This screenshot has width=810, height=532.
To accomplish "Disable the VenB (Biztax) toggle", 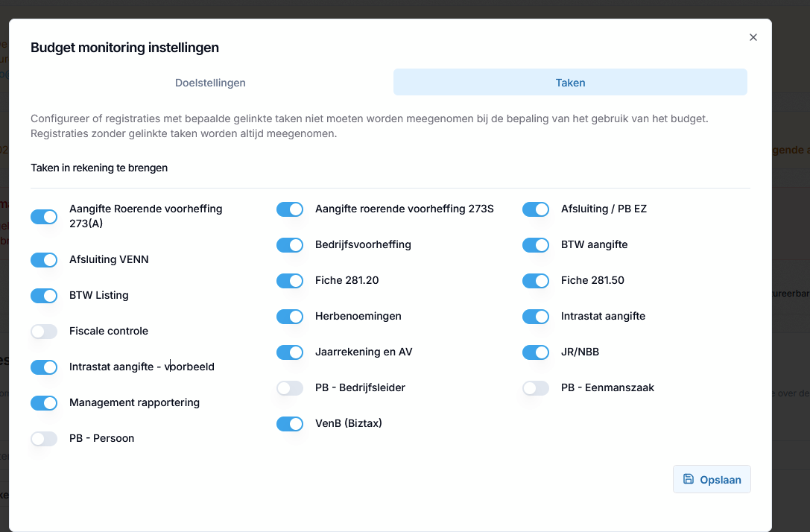I will tap(290, 423).
